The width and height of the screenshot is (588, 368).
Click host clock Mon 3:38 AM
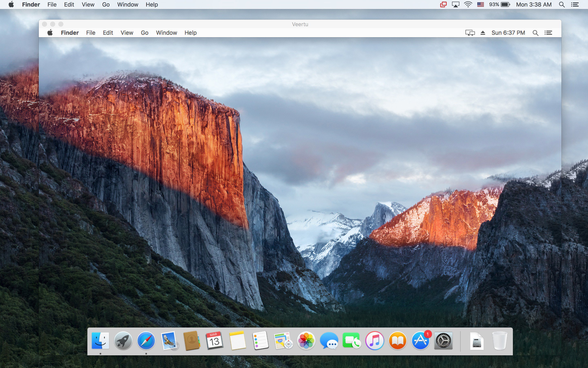[533, 5]
